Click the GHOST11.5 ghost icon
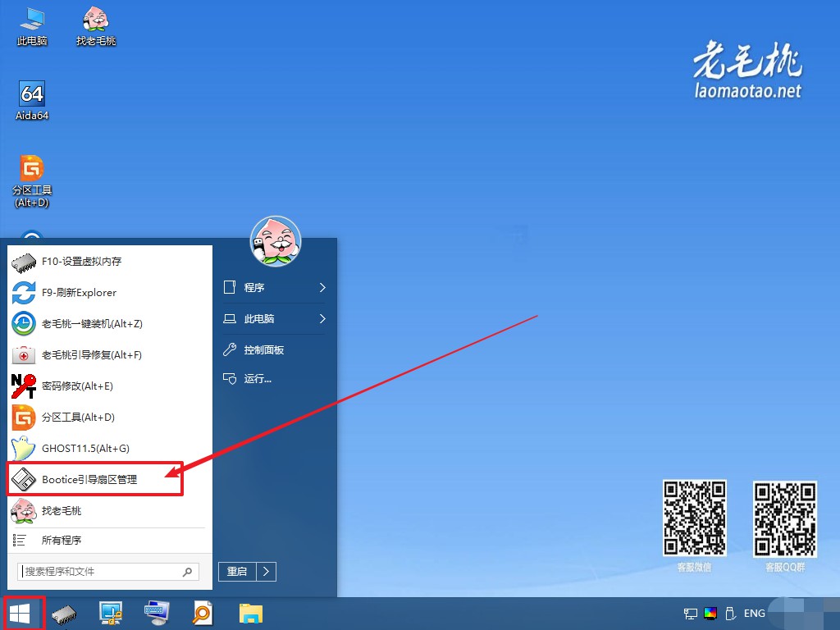The width and height of the screenshot is (840, 630). [x=24, y=449]
